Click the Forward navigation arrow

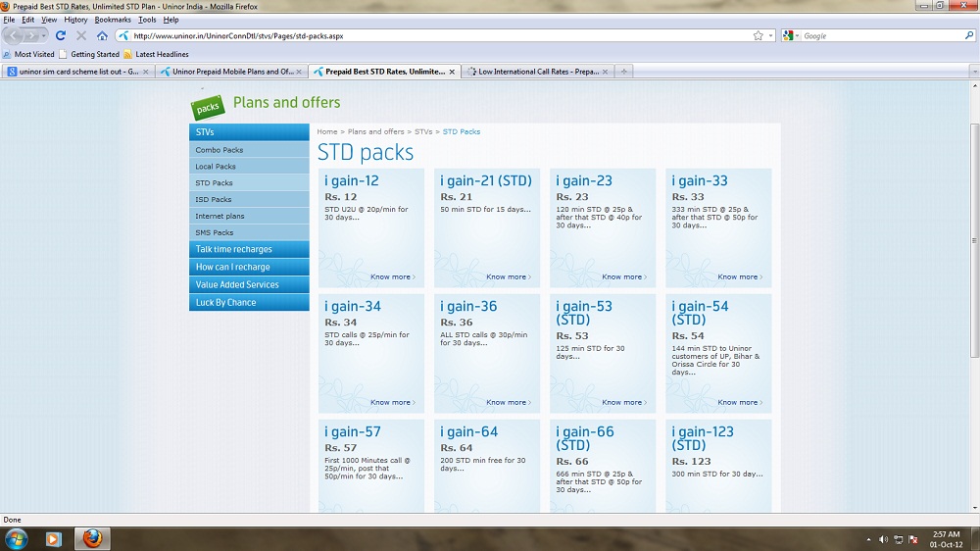30,35
